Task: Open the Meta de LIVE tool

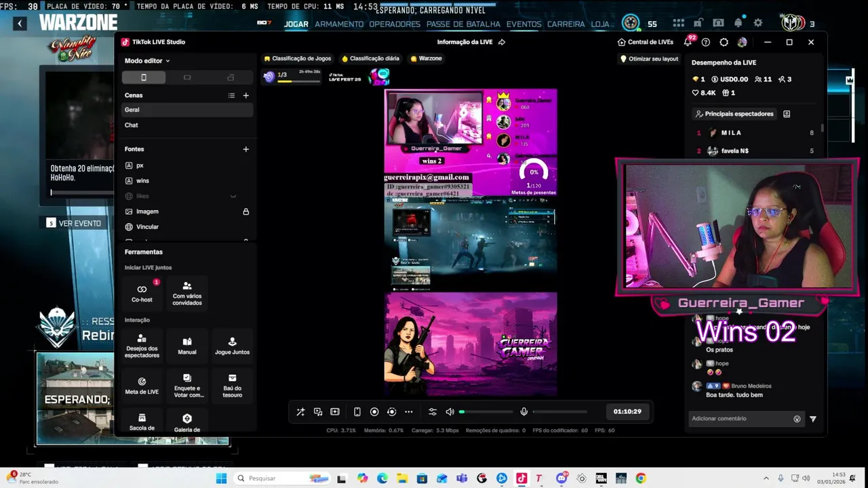Action: (x=142, y=385)
